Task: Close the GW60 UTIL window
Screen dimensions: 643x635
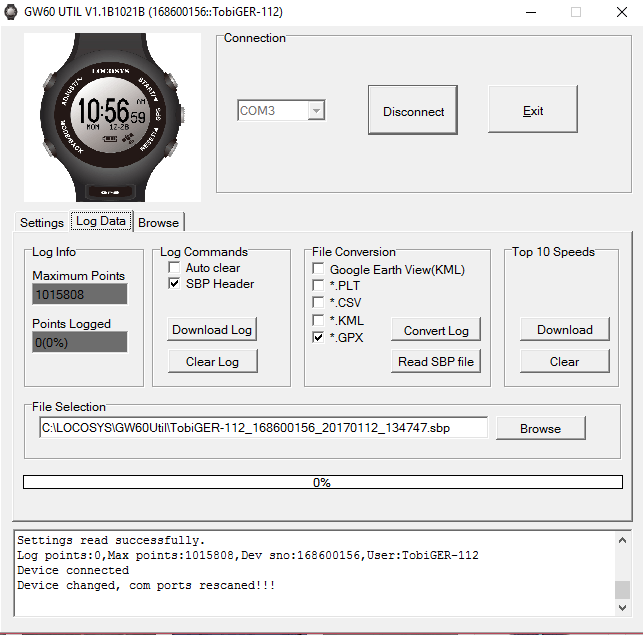Action: pos(622,12)
